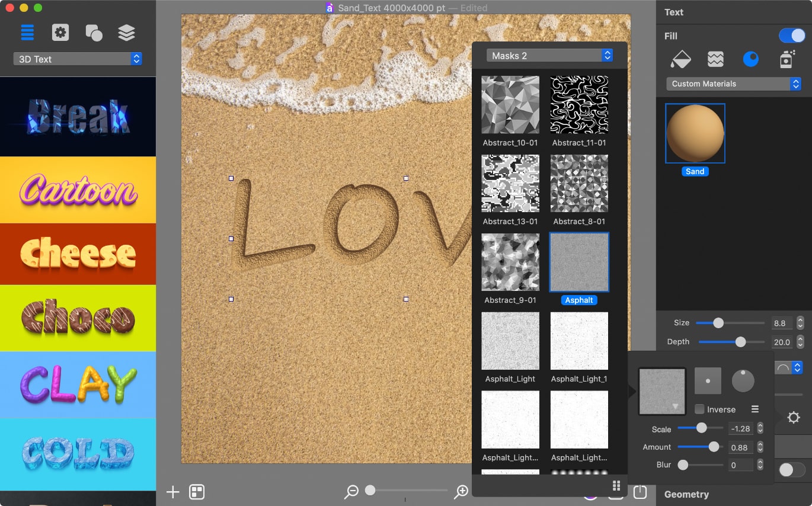Image resolution: width=812 pixels, height=506 pixels.
Task: Click the plus button to add content
Action: 172,491
